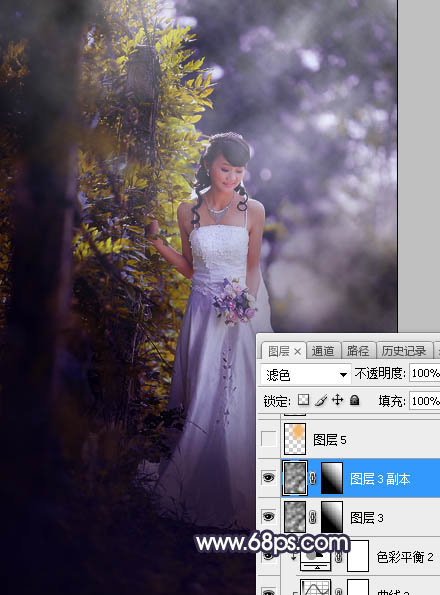Click the mask link icon on 图层 3 副本
440x595 pixels.
(x=313, y=478)
